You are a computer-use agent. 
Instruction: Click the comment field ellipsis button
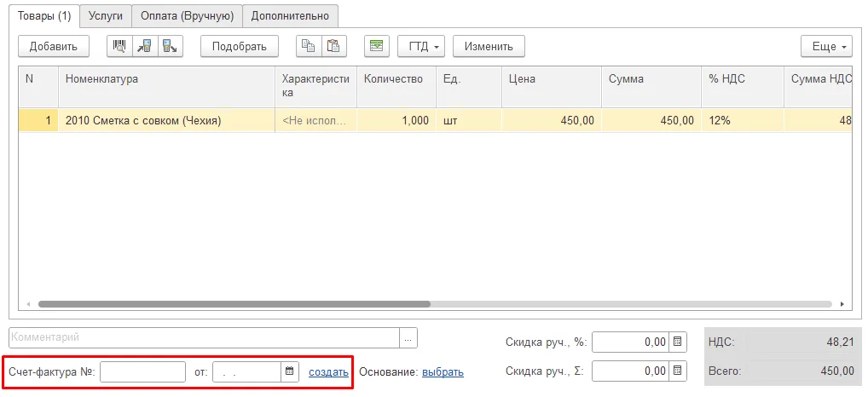point(408,338)
